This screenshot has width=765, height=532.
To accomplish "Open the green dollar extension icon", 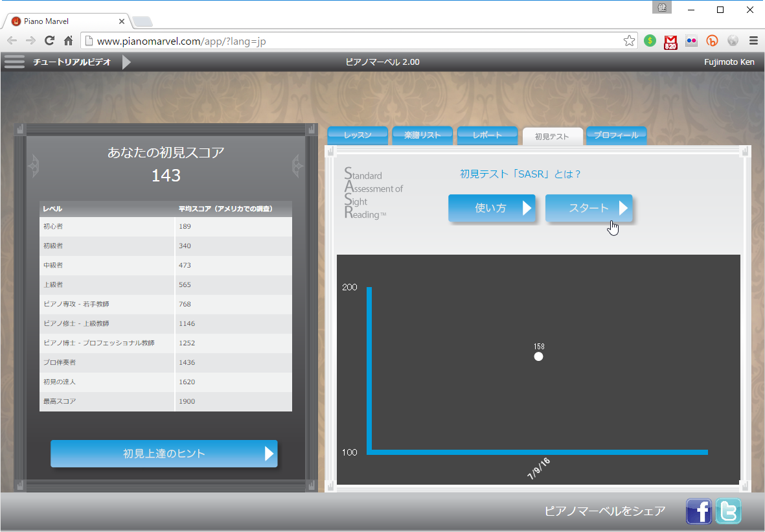I will (x=650, y=41).
